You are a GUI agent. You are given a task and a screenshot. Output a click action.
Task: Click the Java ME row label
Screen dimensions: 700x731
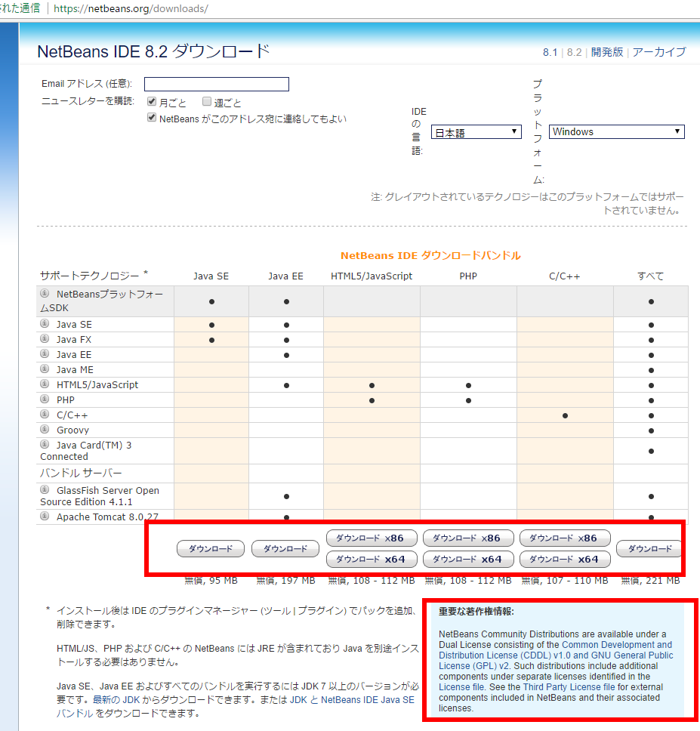click(x=75, y=370)
